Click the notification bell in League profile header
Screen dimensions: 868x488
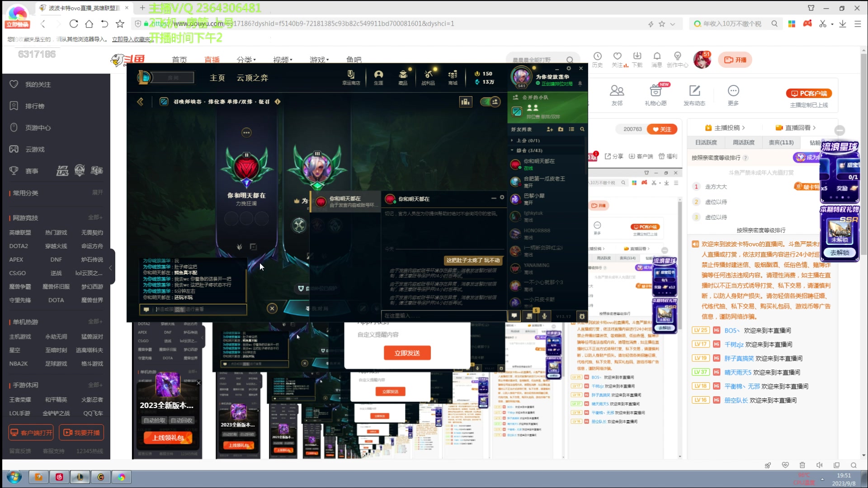pos(580,84)
